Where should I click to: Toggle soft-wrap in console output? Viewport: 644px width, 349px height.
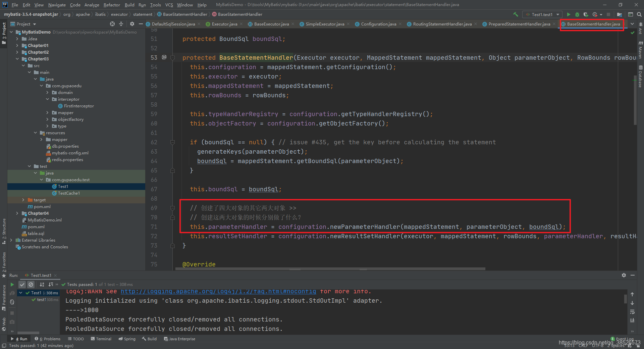[632, 312]
